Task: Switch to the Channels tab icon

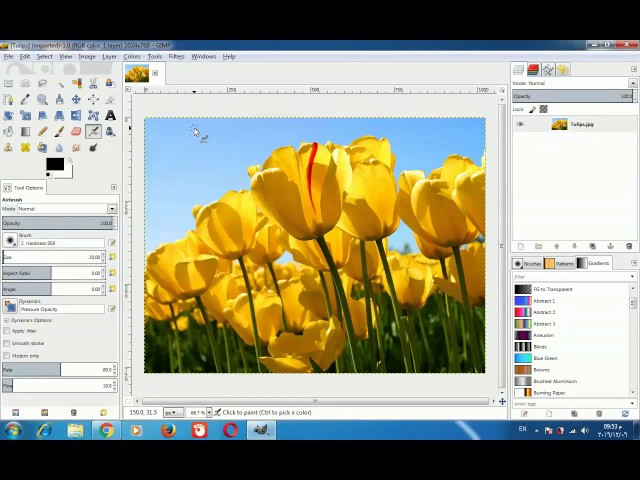Action: pos(533,70)
